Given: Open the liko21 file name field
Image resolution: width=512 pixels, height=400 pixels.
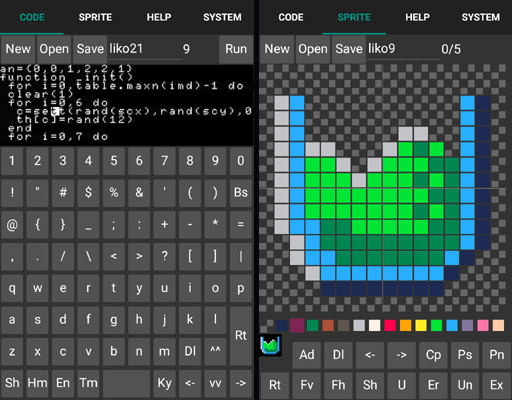Looking at the screenshot, I should pyautogui.click(x=145, y=49).
